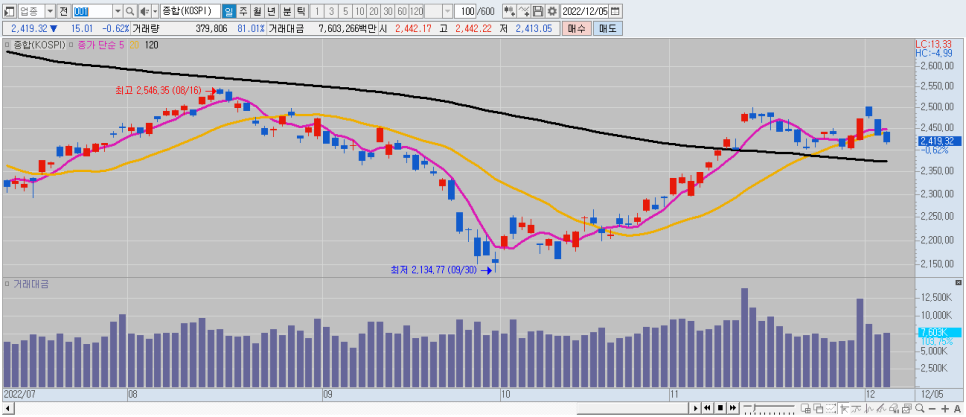Click the chart capture print icon
The width and height of the screenshot is (966, 417).
(906, 408)
